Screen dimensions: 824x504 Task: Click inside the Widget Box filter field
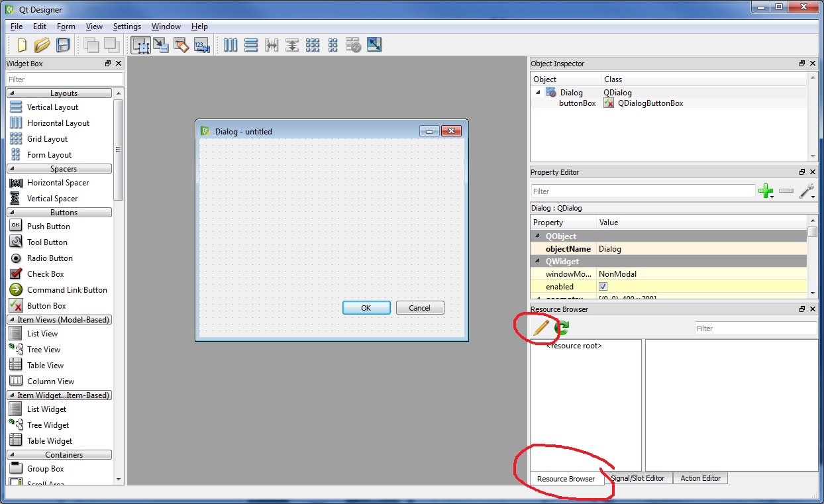[63, 78]
